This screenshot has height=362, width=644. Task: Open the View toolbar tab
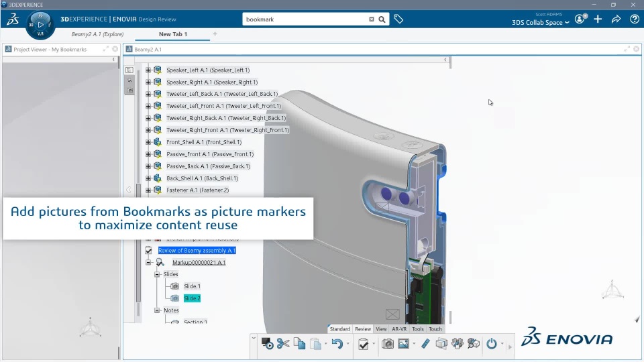[381, 328]
